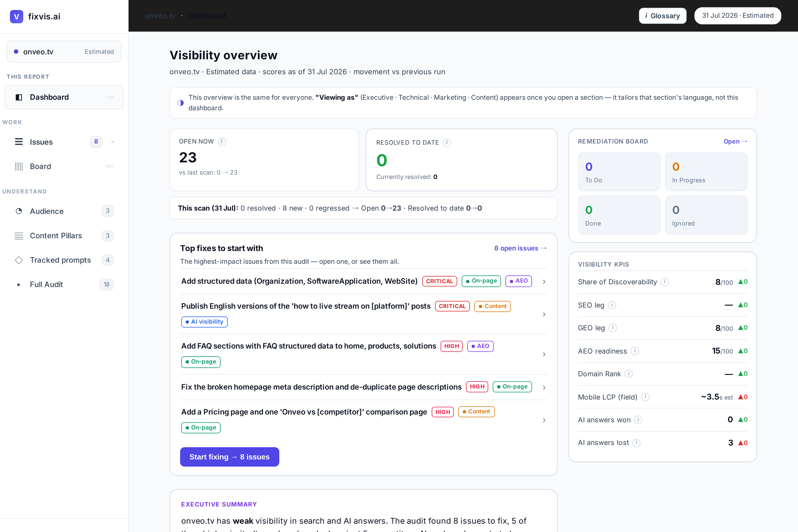798x532 pixels.
Task: Click the CRITICAL tag on structured data fix
Action: click(x=439, y=281)
